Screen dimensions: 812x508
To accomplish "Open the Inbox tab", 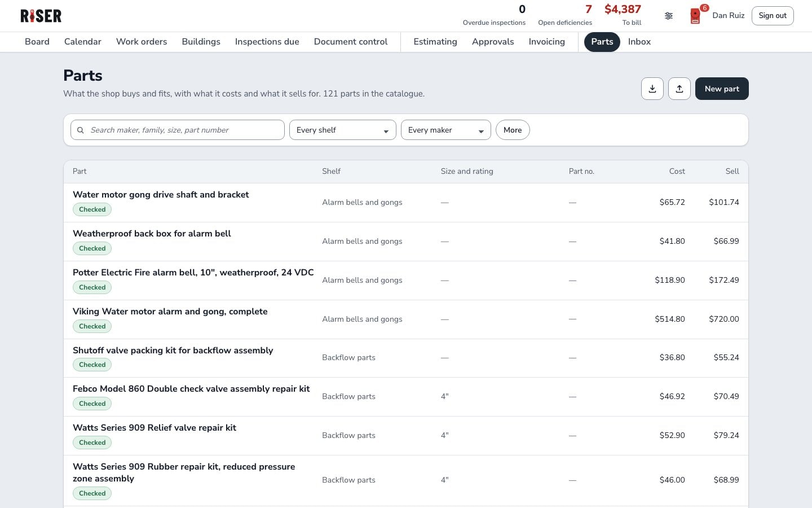I will point(639,42).
